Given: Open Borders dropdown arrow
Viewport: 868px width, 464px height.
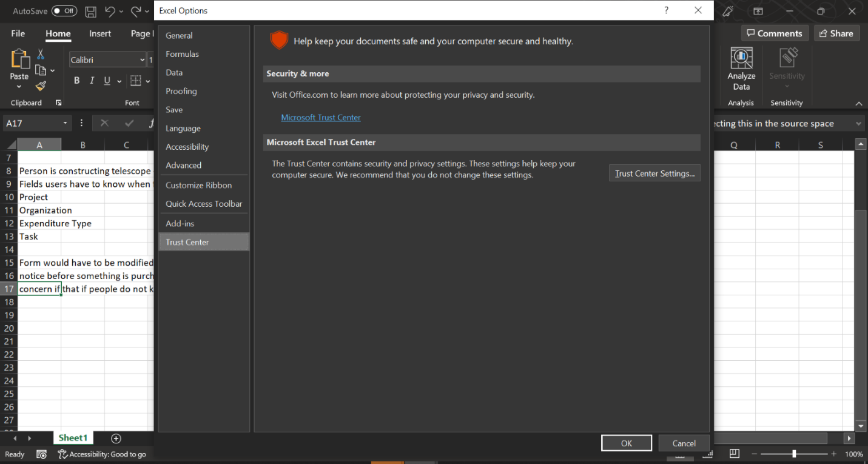Looking at the screenshot, I should click(149, 81).
